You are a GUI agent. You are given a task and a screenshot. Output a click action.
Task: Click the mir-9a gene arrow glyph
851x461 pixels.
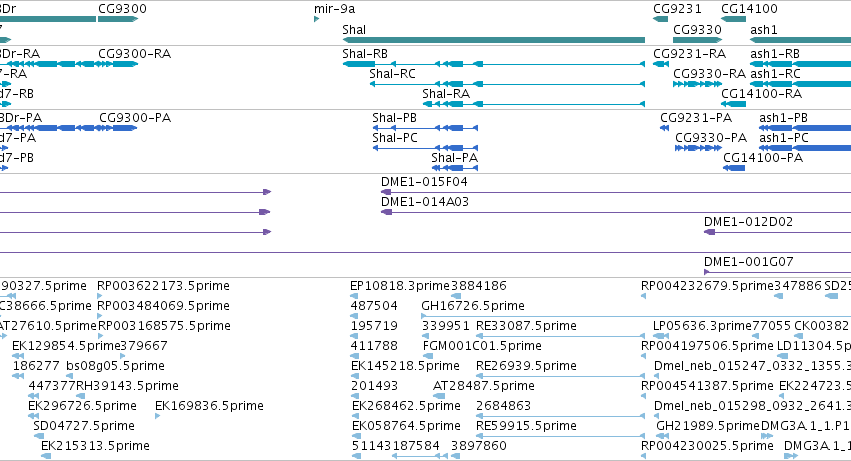pyautogui.click(x=316, y=20)
